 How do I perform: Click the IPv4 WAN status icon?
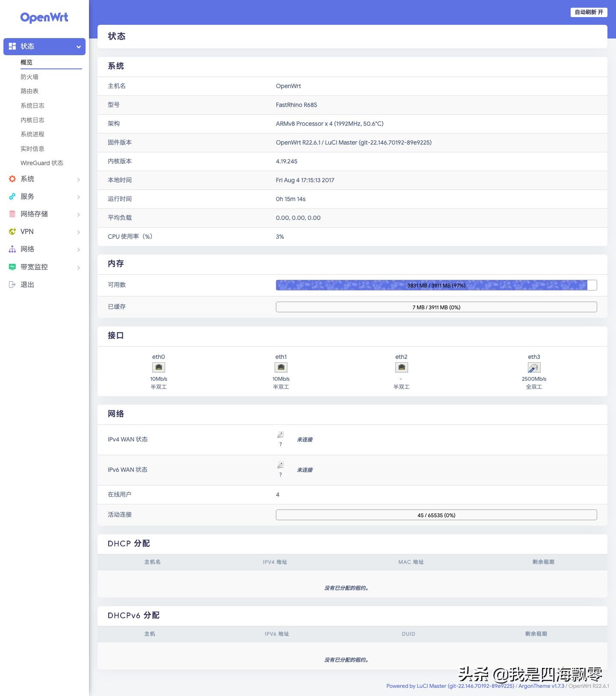pyautogui.click(x=281, y=435)
